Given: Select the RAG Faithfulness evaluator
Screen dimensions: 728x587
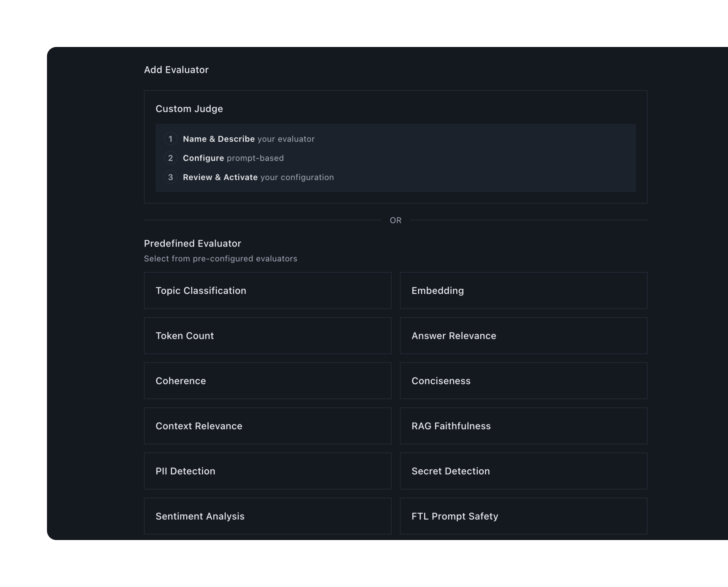Looking at the screenshot, I should (x=523, y=426).
